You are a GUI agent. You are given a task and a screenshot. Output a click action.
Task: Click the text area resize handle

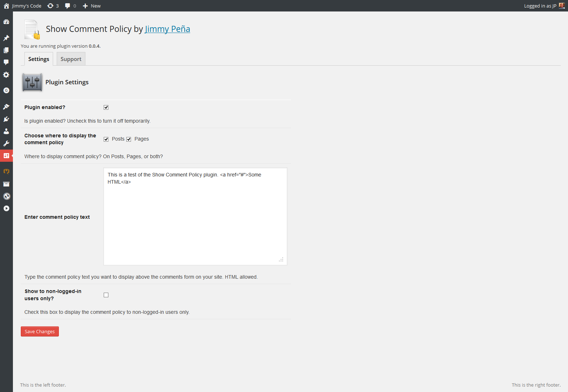click(x=281, y=260)
